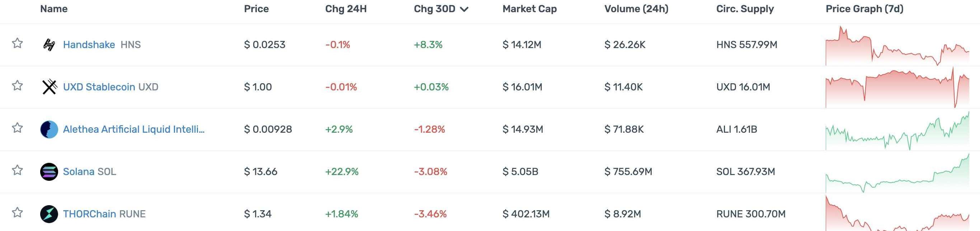
Task: Toggle the Alethea favorite star
Action: (17, 128)
